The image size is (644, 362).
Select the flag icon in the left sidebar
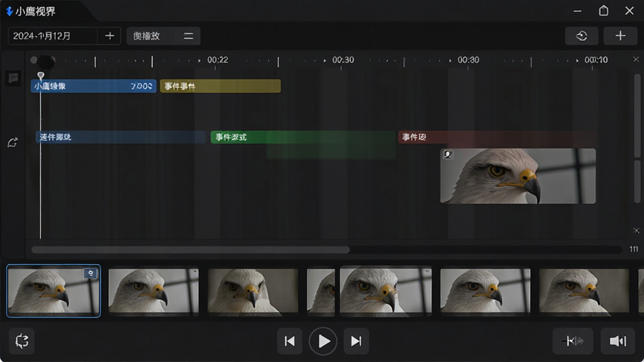(13, 77)
